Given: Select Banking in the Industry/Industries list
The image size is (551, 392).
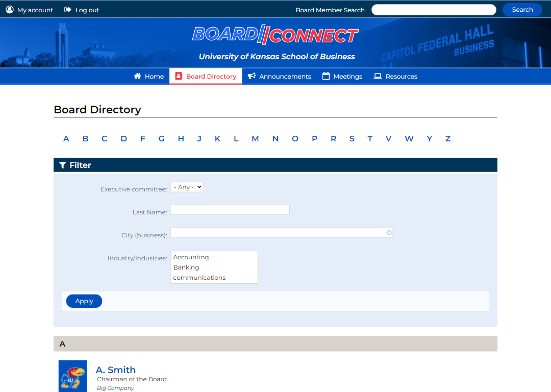Looking at the screenshot, I should pyautogui.click(x=185, y=267).
